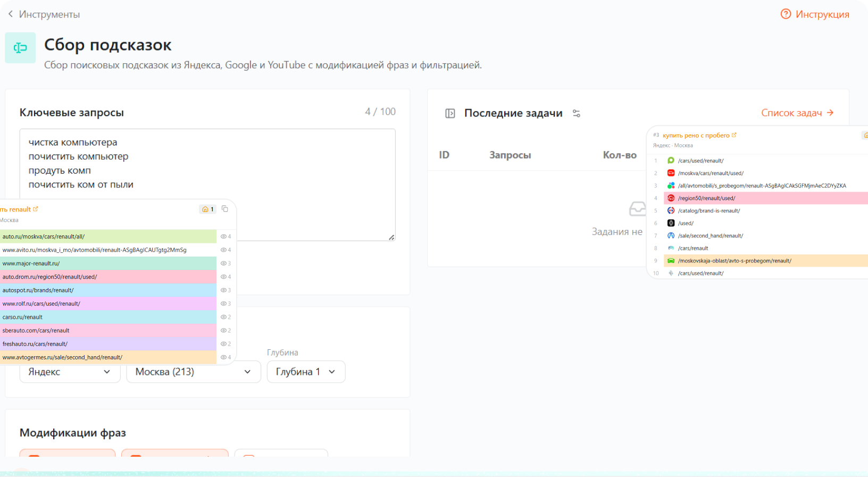Viewport: 868px width, 477px height.
Task: Click the home badge showing 1
Action: pyautogui.click(x=207, y=209)
